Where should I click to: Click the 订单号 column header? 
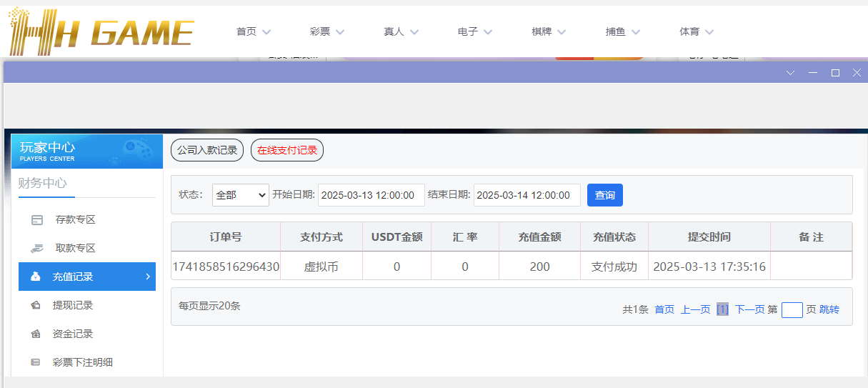click(226, 237)
